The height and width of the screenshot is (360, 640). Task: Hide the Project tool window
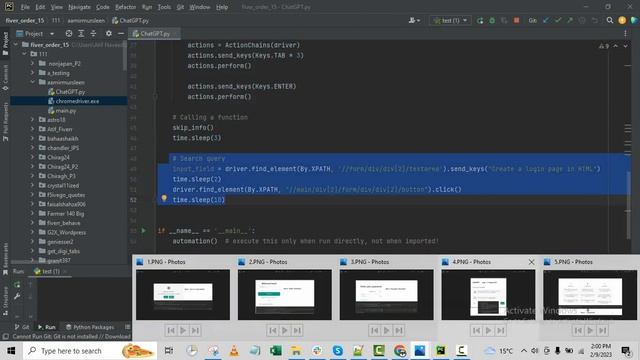(121, 33)
